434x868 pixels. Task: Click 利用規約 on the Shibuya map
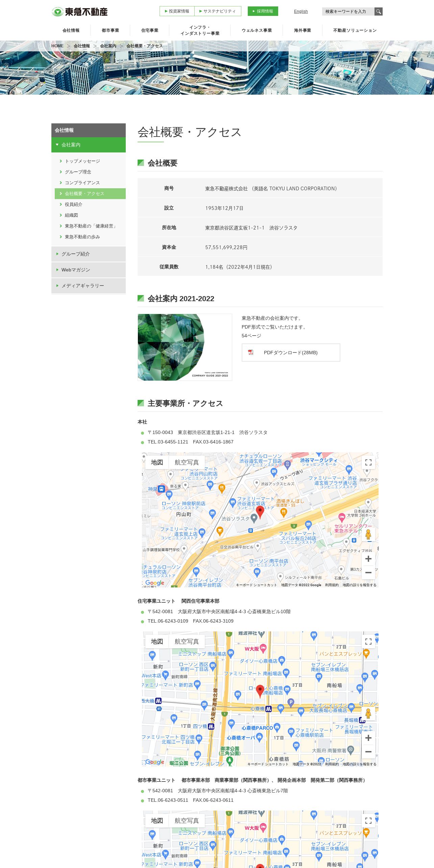click(332, 585)
